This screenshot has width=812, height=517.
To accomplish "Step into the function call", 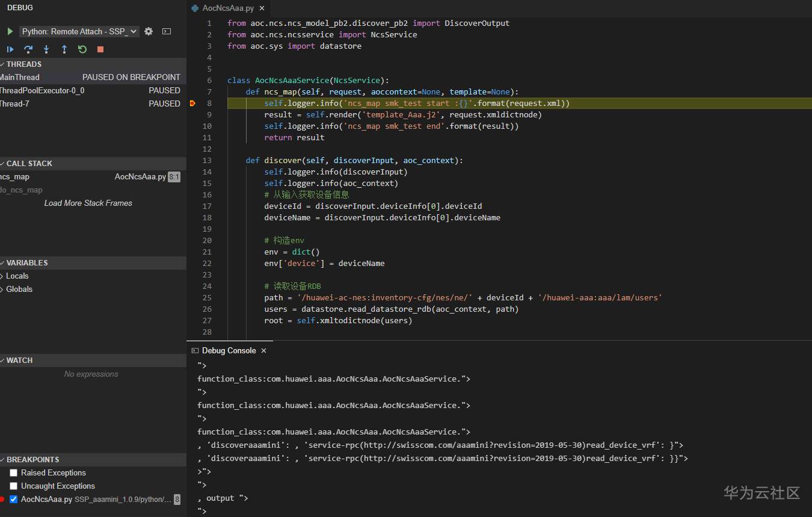I will [46, 49].
